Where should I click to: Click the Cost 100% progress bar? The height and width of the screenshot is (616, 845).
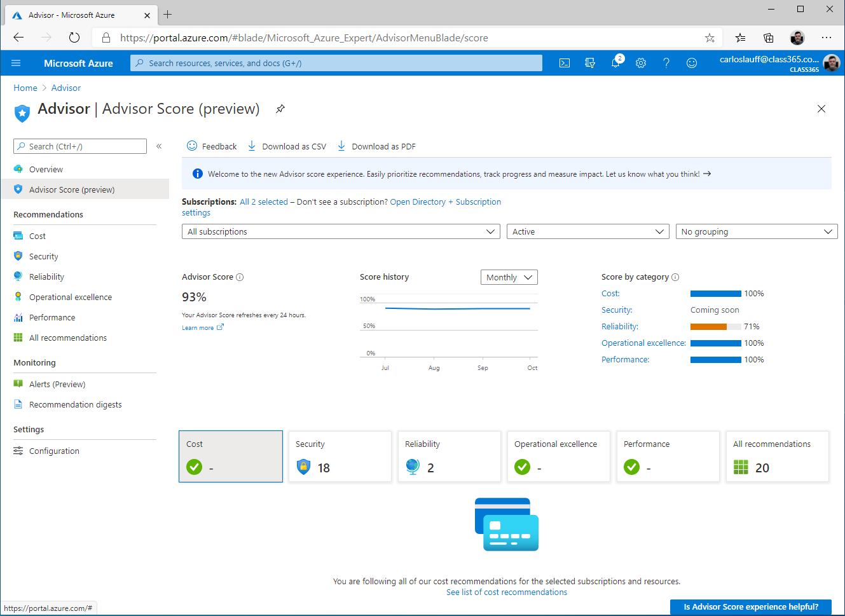[x=716, y=293]
